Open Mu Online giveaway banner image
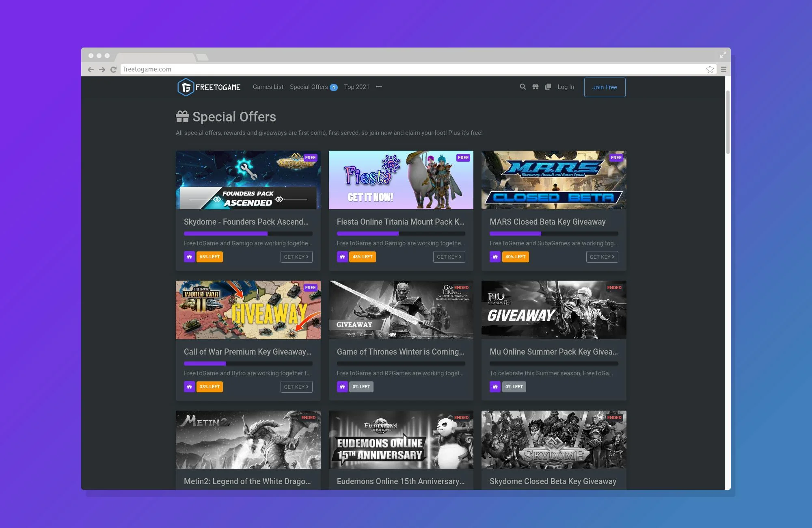 coord(554,310)
